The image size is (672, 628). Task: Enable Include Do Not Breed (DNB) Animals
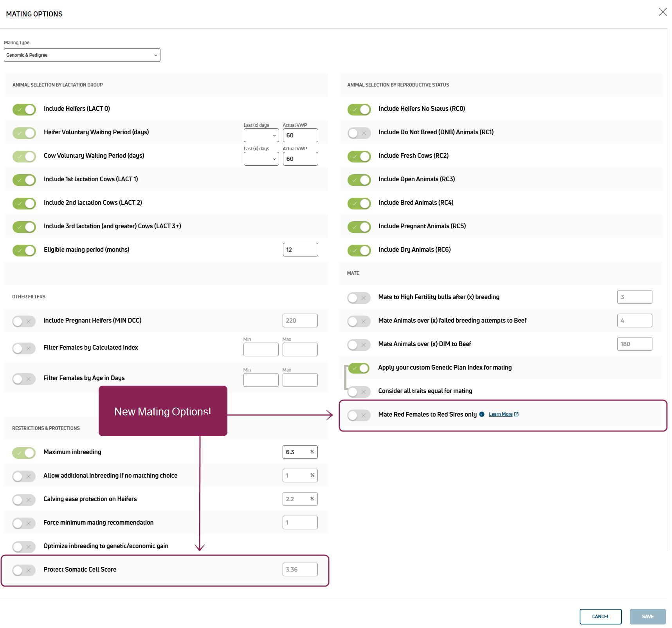tap(359, 133)
